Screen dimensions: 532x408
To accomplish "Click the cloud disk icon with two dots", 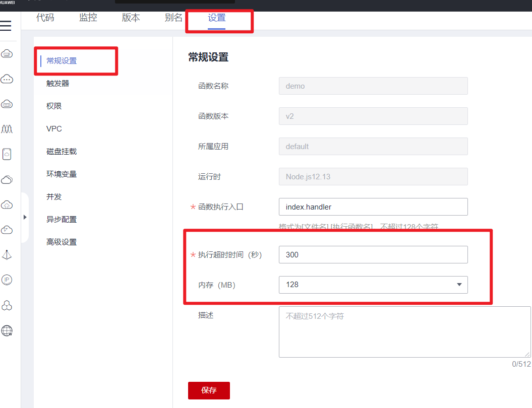I will coord(7,104).
